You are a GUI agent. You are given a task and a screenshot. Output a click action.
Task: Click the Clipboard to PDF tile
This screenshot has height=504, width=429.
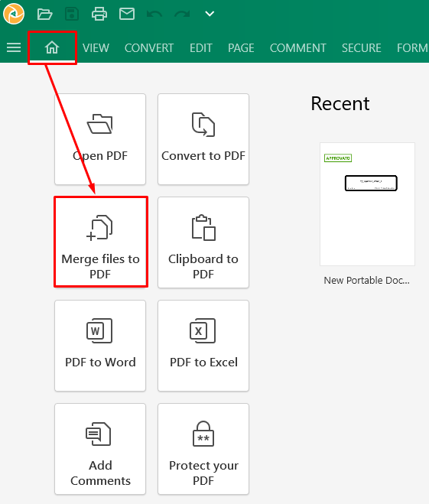click(203, 242)
